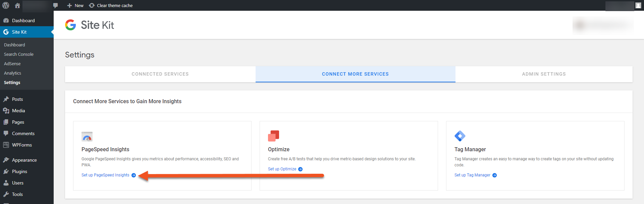Switch to Admin Settings tab
This screenshot has width=644, height=204.
544,74
